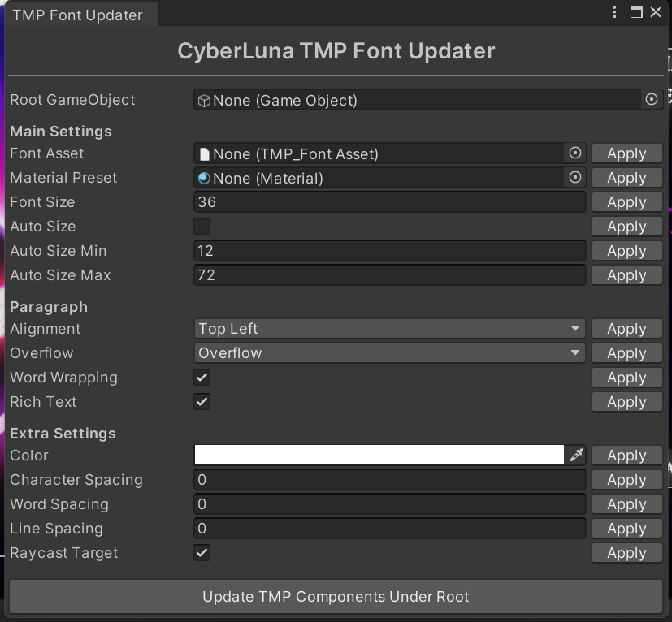Viewport: 672px width, 622px height.
Task: Expand the Alignment dropdown
Action: pos(390,329)
